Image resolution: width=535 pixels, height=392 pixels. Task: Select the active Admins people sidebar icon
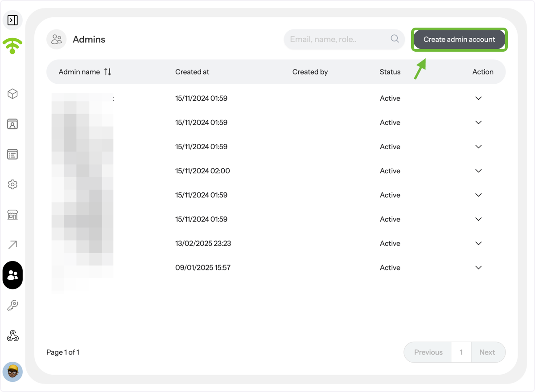pos(12,275)
